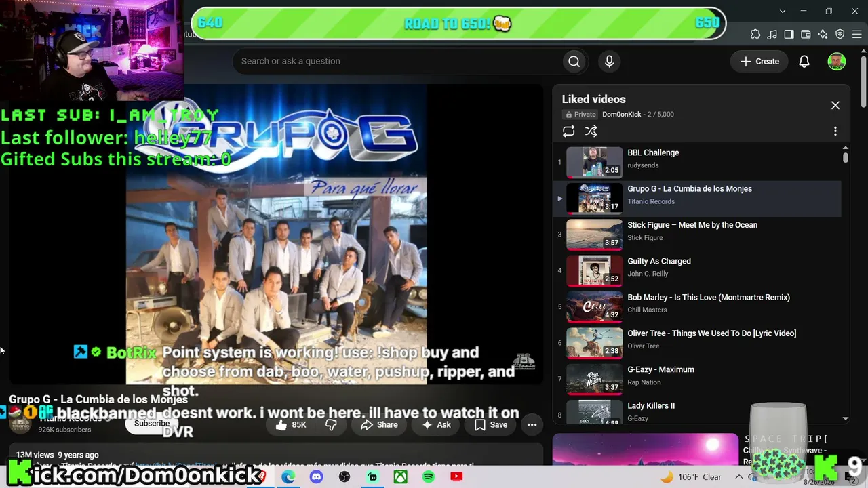Open the account avatar menu
Viewport: 868px width, 488px height.
pos(837,61)
